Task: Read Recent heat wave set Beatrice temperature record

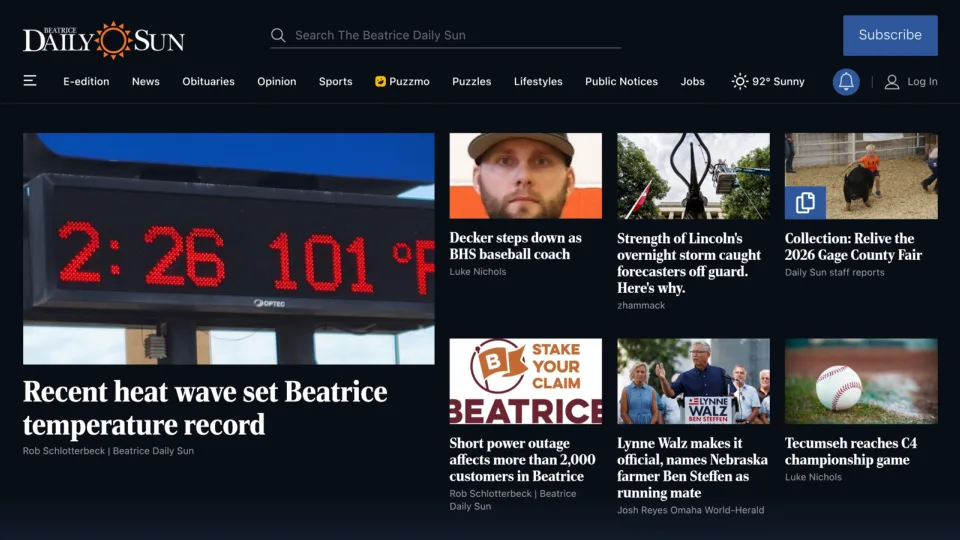Action: (x=205, y=408)
